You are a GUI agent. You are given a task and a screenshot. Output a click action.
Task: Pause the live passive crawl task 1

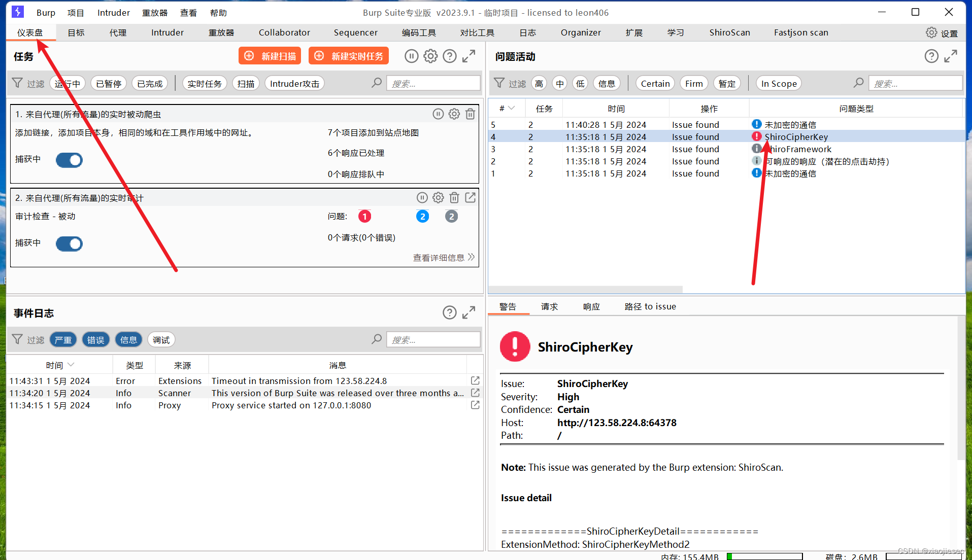tap(438, 114)
